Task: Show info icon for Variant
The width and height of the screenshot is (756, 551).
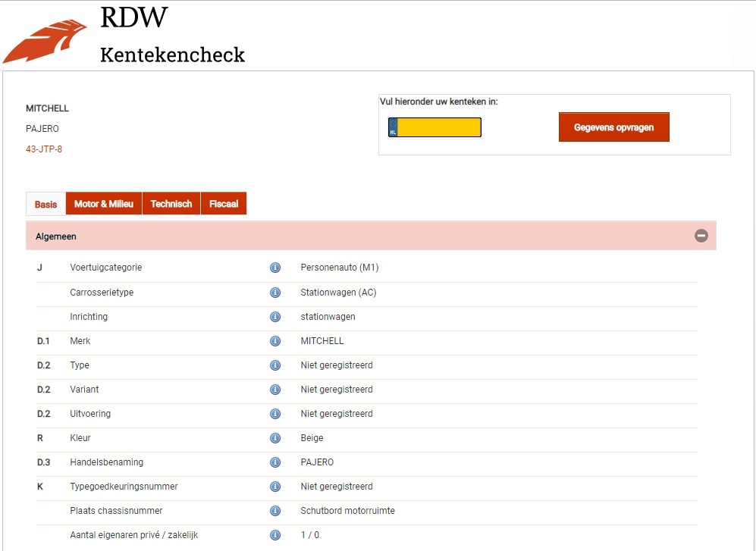Action: click(275, 390)
